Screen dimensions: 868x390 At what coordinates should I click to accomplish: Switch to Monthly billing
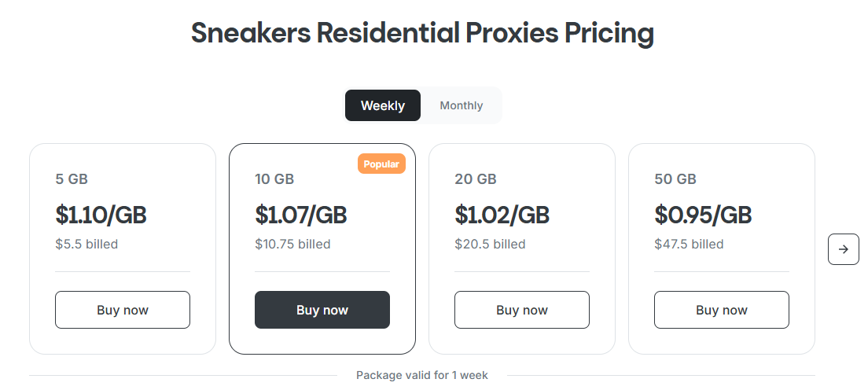click(x=461, y=105)
